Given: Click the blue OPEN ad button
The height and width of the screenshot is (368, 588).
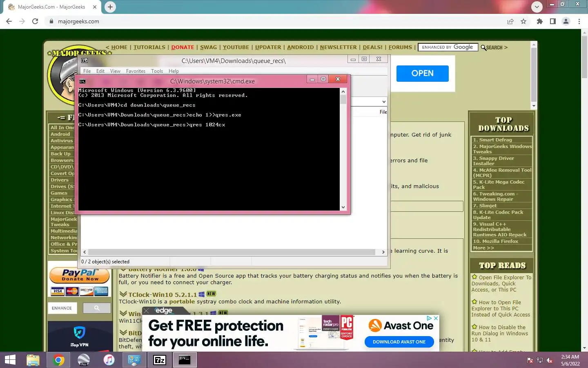Looking at the screenshot, I should (x=422, y=73).
